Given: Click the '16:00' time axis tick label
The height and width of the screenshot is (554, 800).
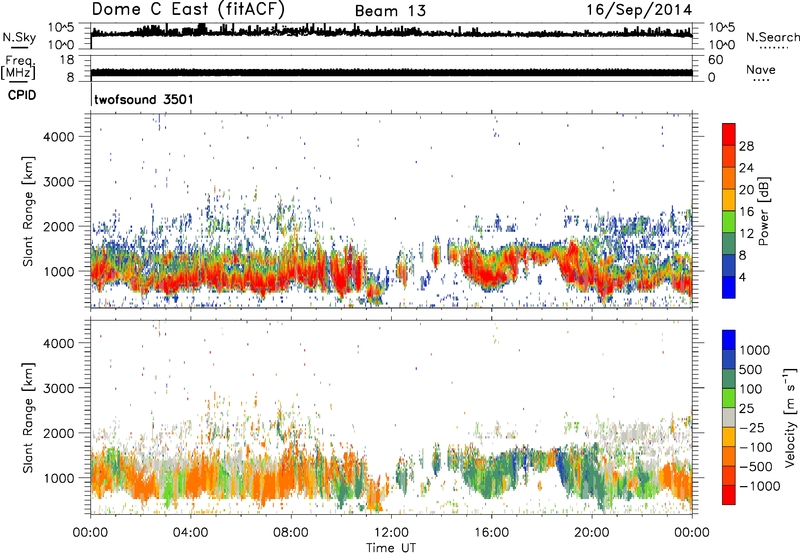Looking at the screenshot, I should click(491, 533).
